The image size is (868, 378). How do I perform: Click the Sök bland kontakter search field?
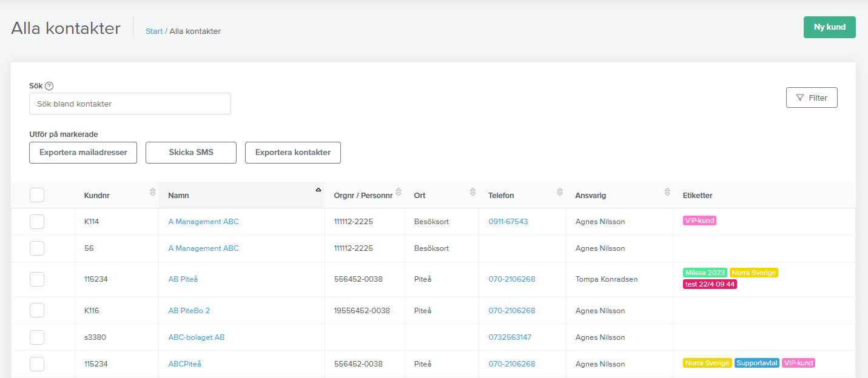[x=130, y=104]
